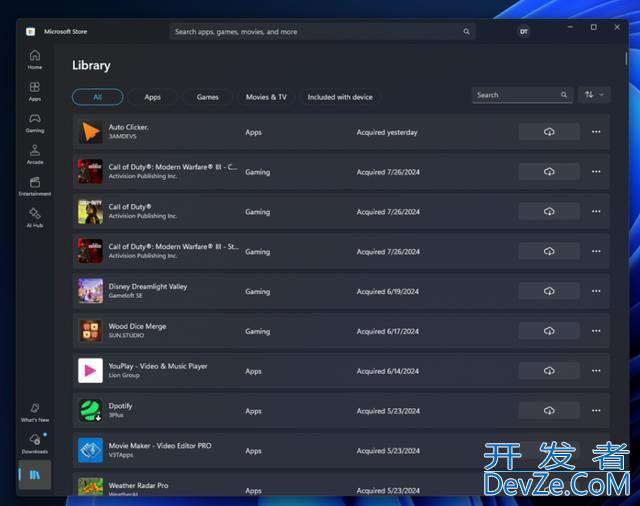The height and width of the screenshot is (506, 640).
Task: Open the Apps sidebar section
Action: (x=35, y=91)
